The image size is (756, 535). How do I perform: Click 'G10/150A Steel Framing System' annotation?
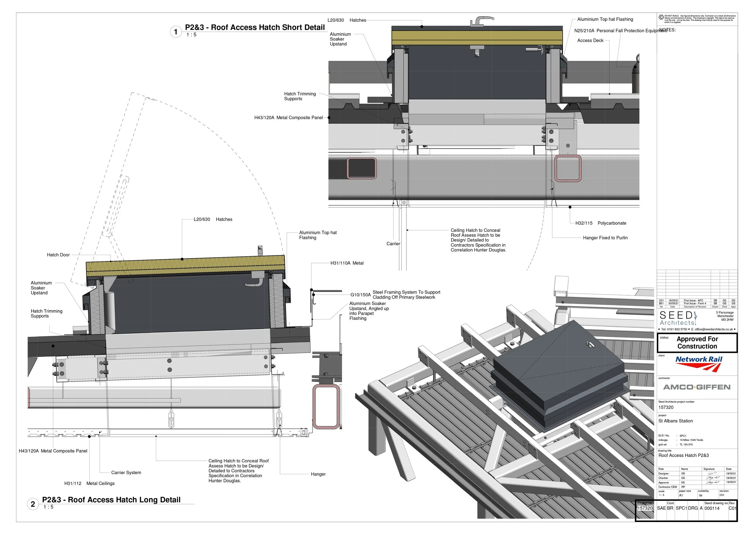coord(395,294)
